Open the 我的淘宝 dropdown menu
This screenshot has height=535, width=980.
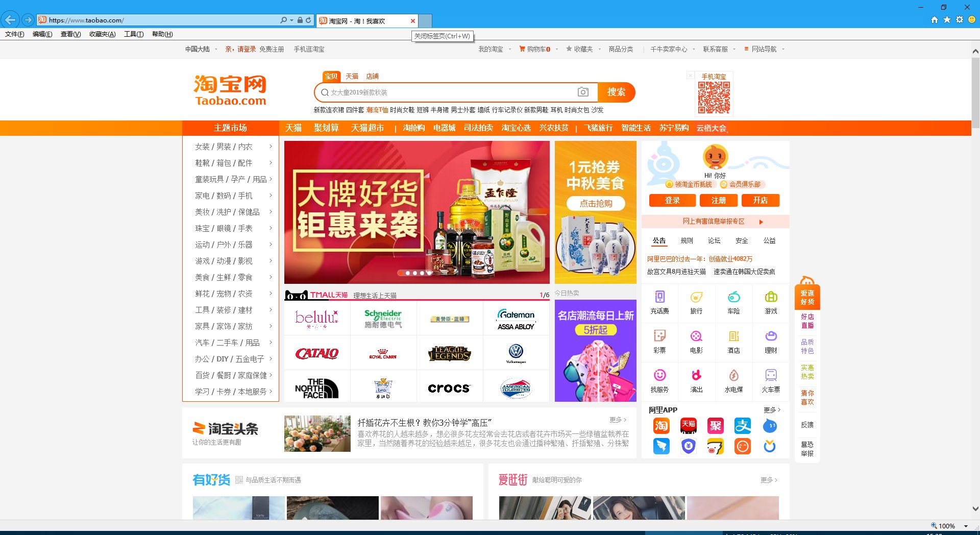[492, 49]
